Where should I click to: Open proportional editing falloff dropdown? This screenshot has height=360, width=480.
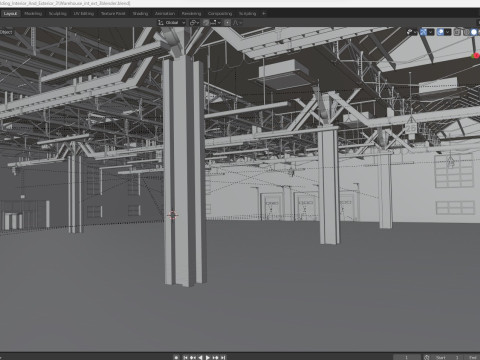237,23
